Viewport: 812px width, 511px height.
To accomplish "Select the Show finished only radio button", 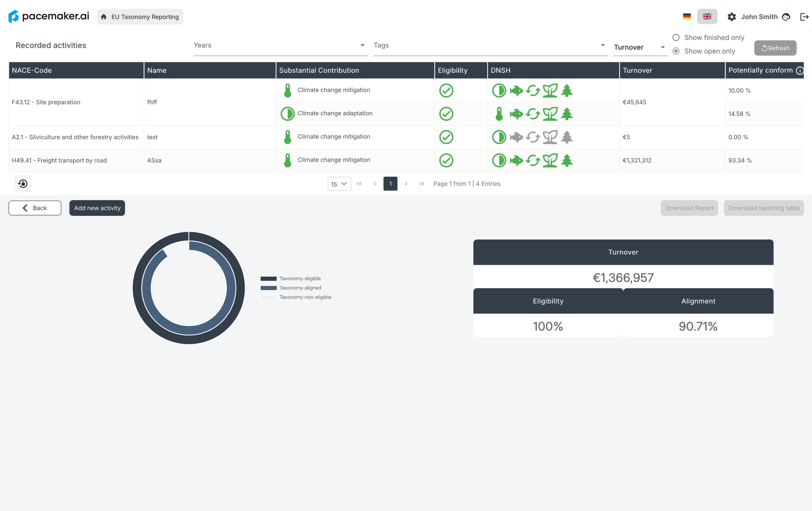I will [676, 37].
